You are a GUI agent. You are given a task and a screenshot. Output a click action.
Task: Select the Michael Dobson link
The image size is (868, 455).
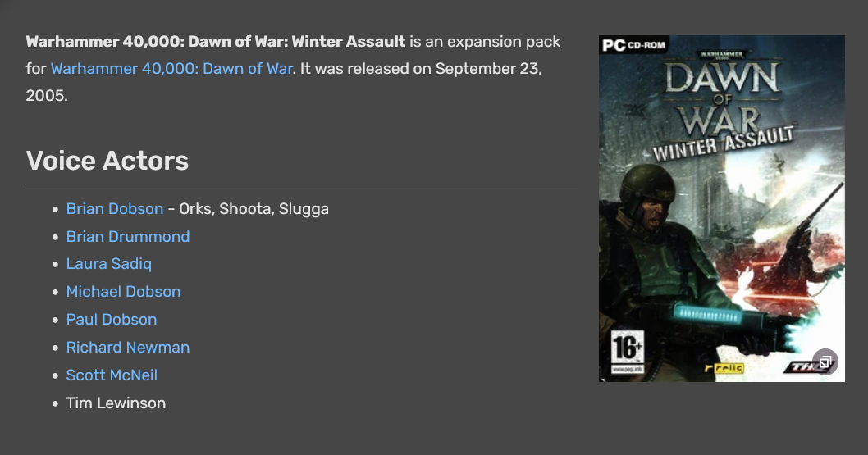click(x=123, y=292)
